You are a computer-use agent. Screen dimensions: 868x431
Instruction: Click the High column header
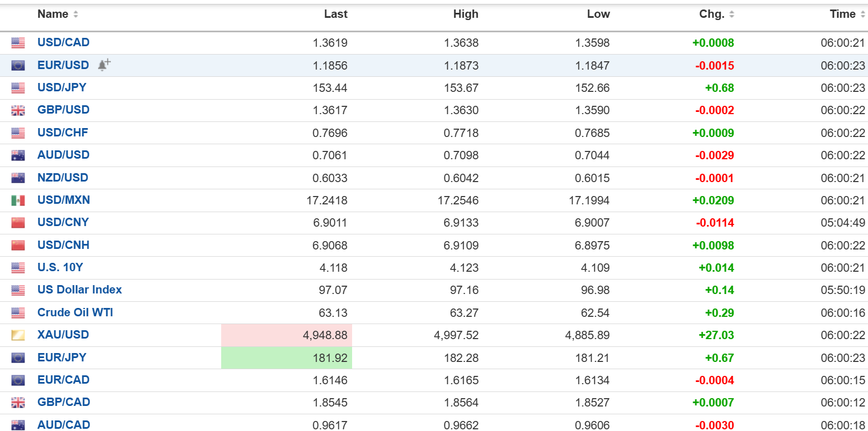click(465, 14)
